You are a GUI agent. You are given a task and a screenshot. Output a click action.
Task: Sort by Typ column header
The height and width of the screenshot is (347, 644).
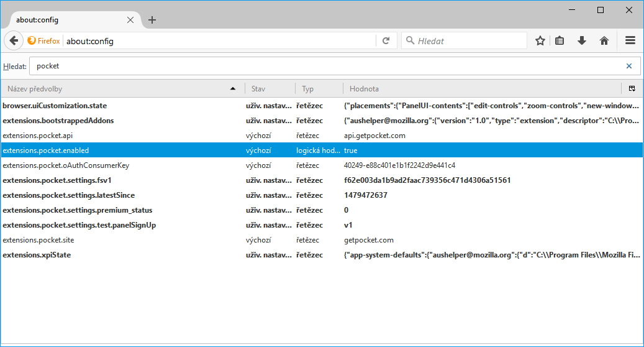pyautogui.click(x=319, y=88)
